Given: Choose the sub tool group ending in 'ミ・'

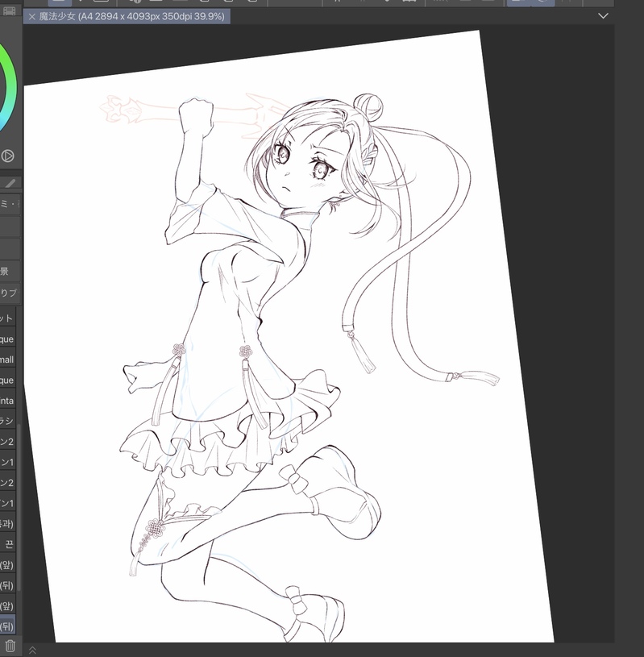Looking at the screenshot, I should (x=10, y=204).
